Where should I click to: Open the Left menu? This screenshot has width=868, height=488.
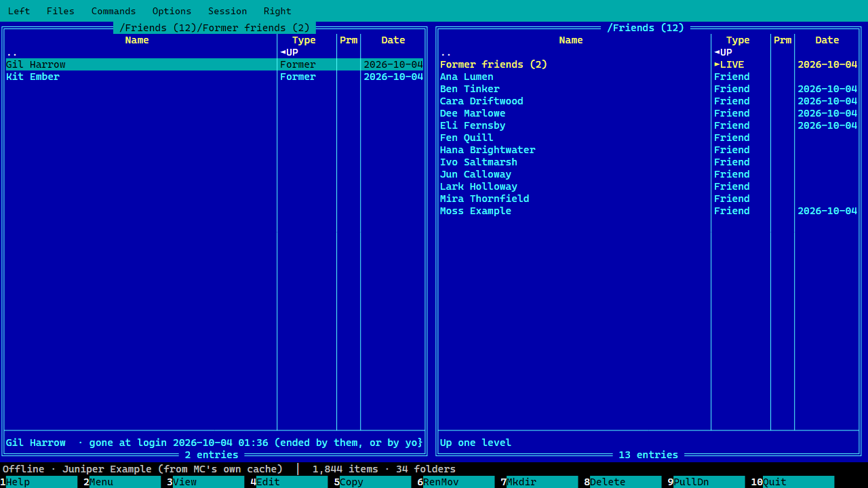[19, 11]
